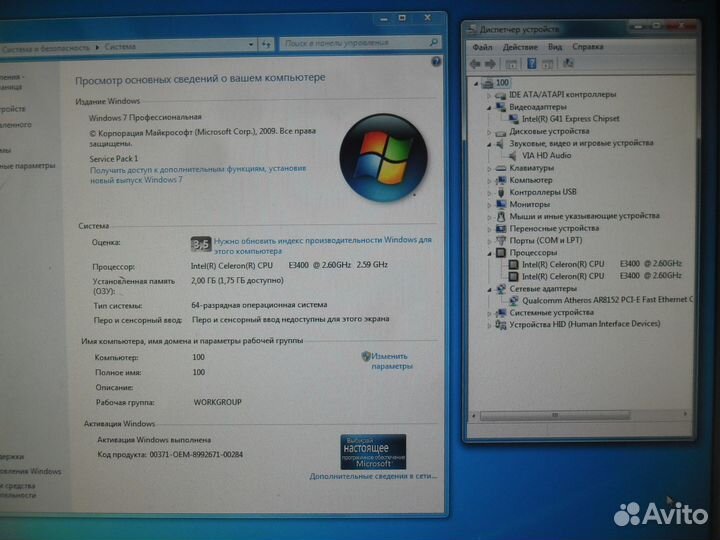
Task: Open link to get new Windows 7 edition features
Action: 197,174
